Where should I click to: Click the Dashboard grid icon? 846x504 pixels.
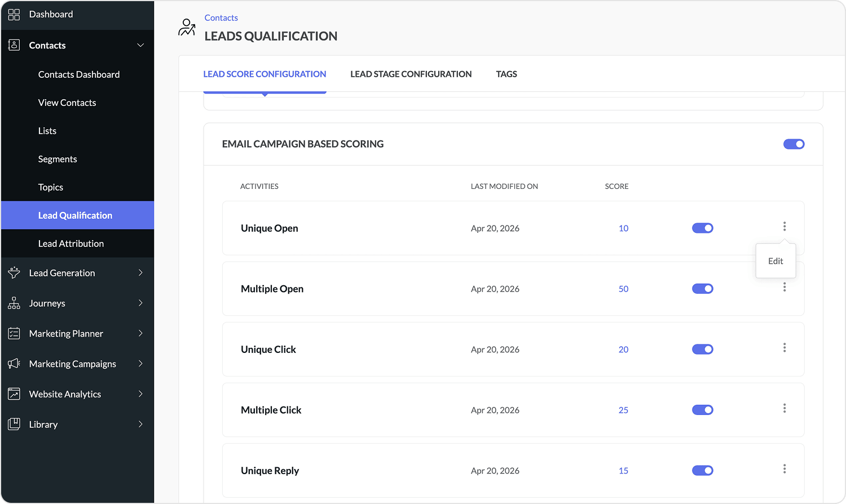point(14,15)
